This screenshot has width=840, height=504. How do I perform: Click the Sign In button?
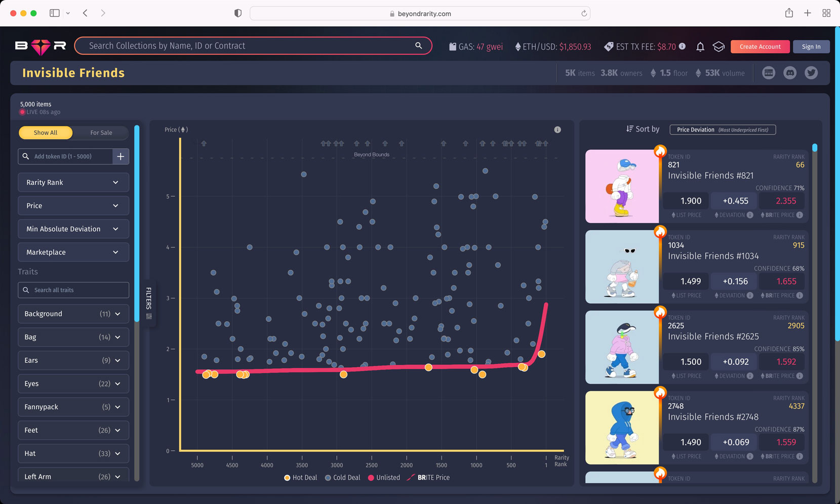coord(811,47)
